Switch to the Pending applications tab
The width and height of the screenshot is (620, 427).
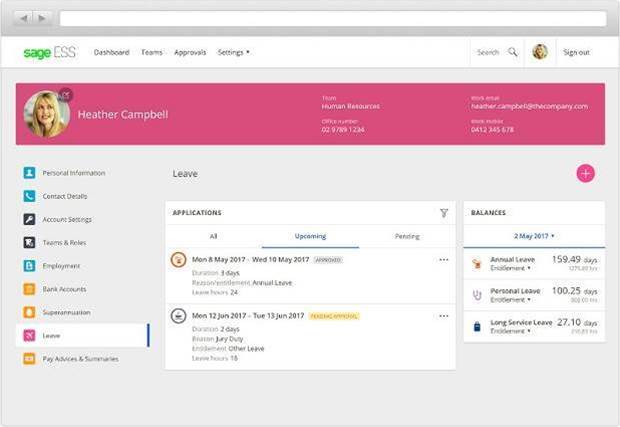[x=407, y=236]
